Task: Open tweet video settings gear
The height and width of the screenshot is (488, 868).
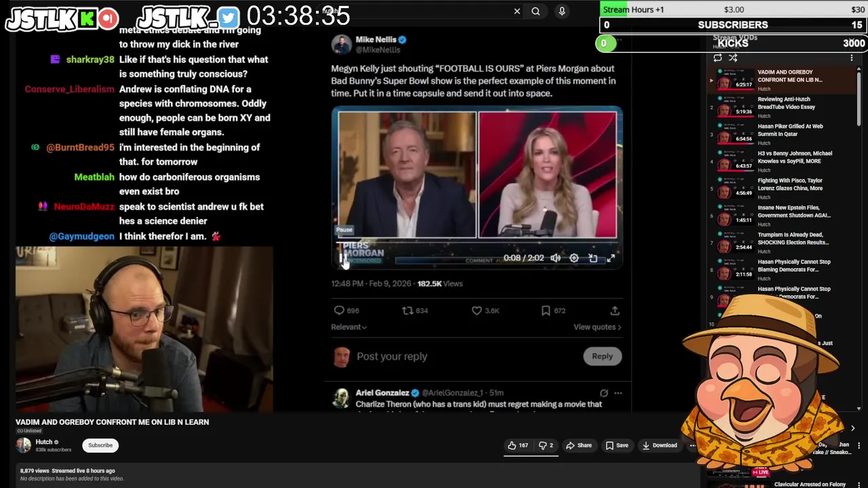Action: [574, 258]
